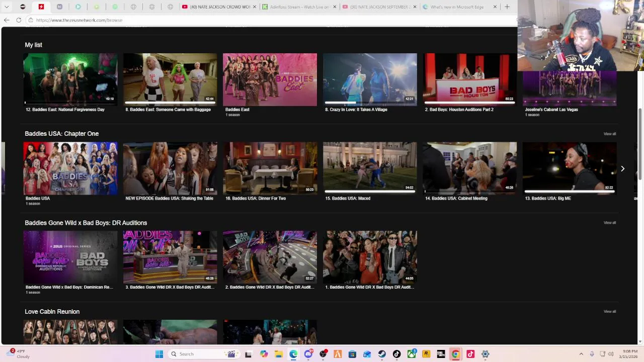This screenshot has height=362, width=644.
Task: Open the black TikTok taskbar icon
Action: [396, 354]
